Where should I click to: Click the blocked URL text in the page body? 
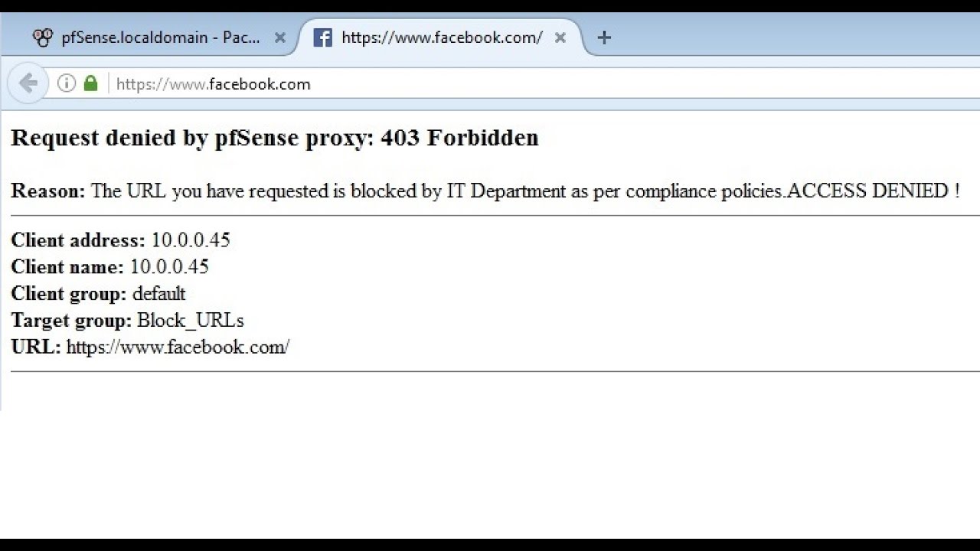178,347
